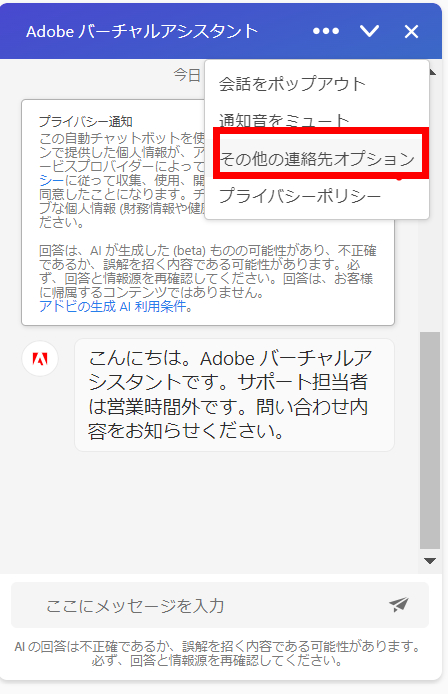The image size is (448, 694).
Task: Minimize the chat with the chevron icon
Action: coord(369,31)
